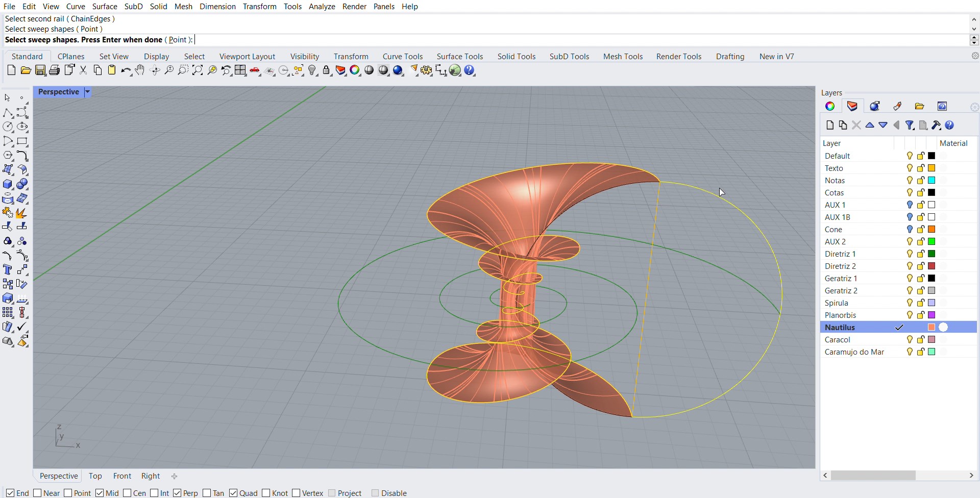Enable the Point osnap checkbox
The image size is (980, 498).
coord(68,493)
